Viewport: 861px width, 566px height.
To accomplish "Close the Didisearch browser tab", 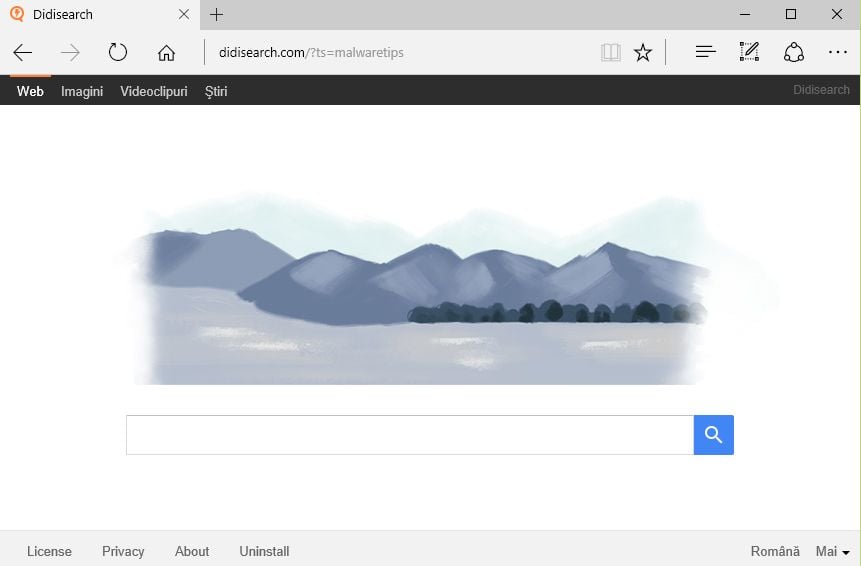I will [184, 14].
